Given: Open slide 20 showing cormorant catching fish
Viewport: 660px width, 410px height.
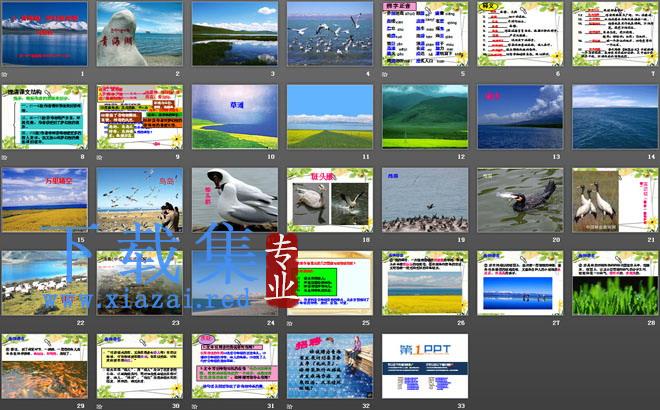Looking at the screenshot, I should click(520, 200).
